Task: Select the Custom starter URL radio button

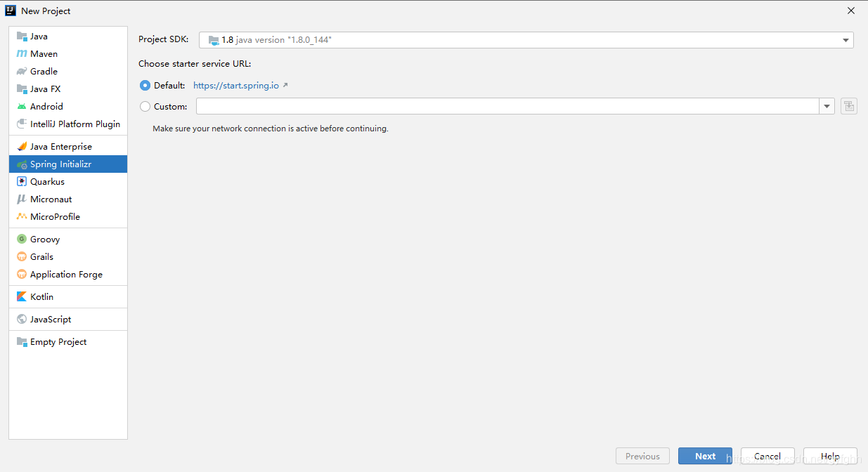Action: 145,107
